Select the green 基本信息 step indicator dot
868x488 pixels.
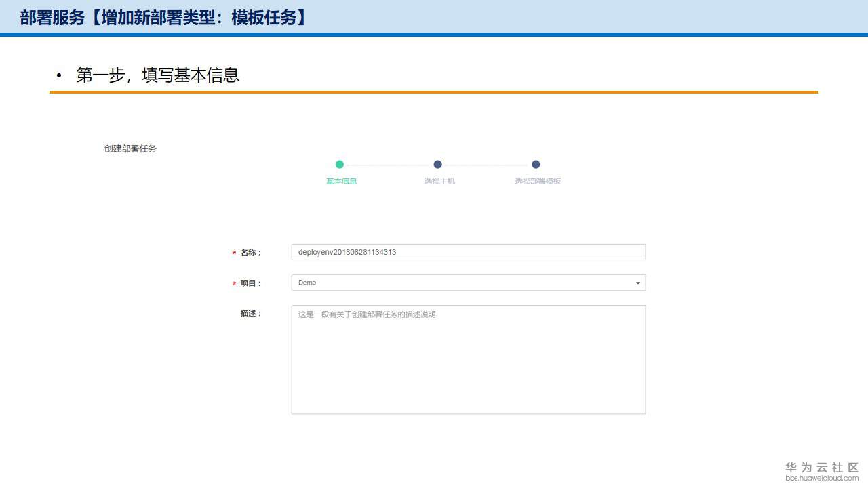tap(340, 164)
